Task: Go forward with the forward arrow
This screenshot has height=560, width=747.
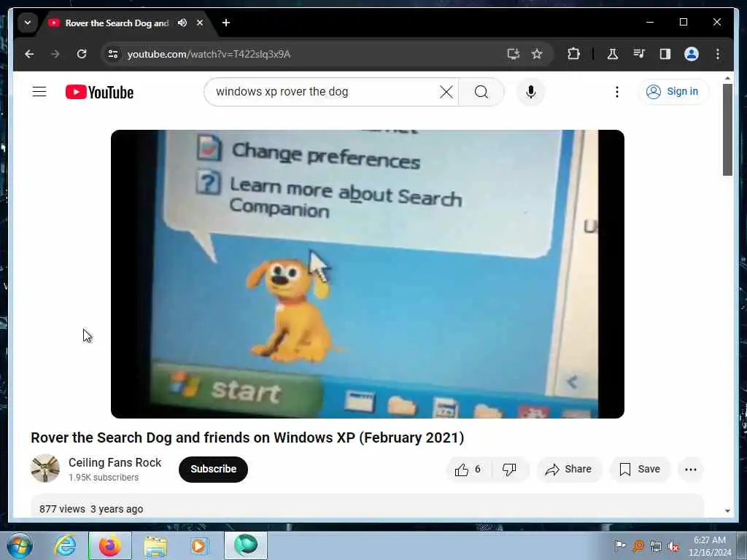Action: pos(55,54)
